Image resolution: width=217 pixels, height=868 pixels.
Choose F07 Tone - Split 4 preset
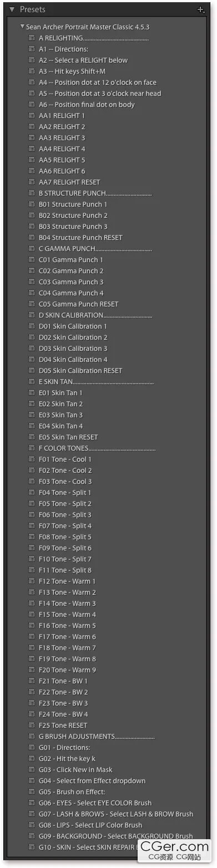click(65, 525)
